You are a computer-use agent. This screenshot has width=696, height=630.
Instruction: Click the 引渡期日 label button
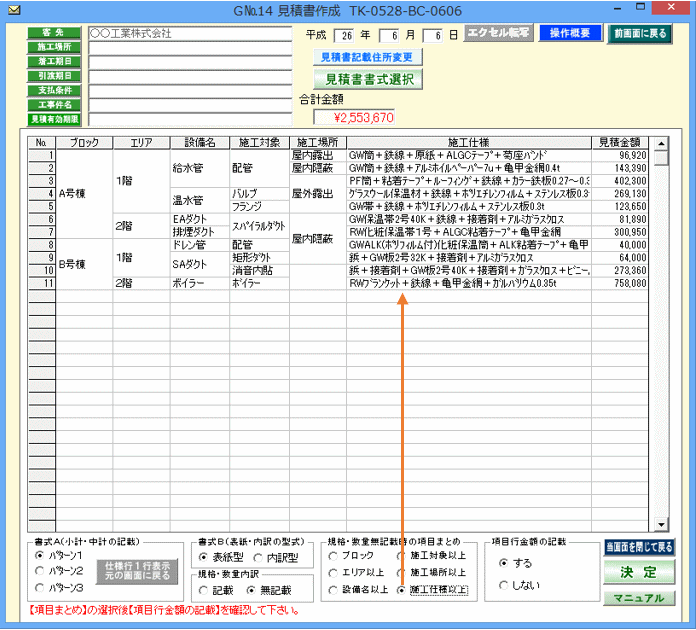[54, 76]
